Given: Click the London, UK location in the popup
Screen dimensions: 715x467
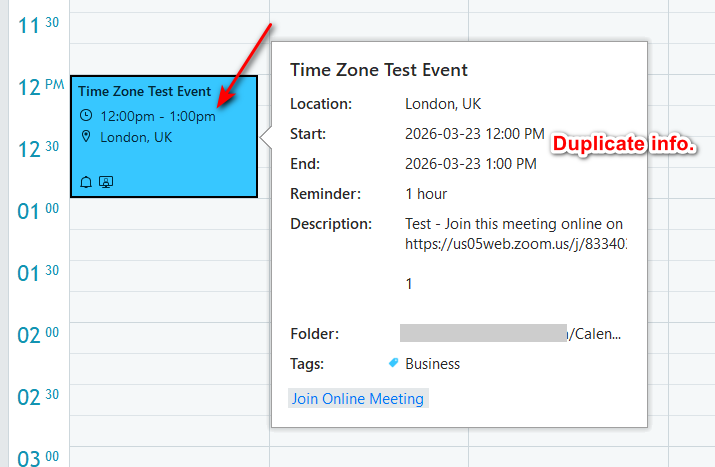Looking at the screenshot, I should (442, 103).
